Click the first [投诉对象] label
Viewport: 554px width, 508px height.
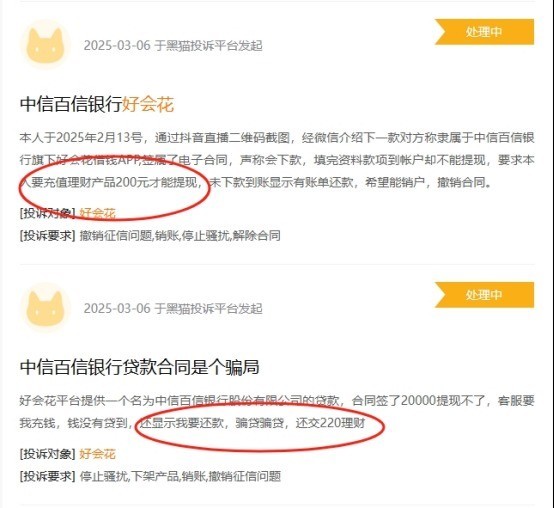(x=48, y=213)
